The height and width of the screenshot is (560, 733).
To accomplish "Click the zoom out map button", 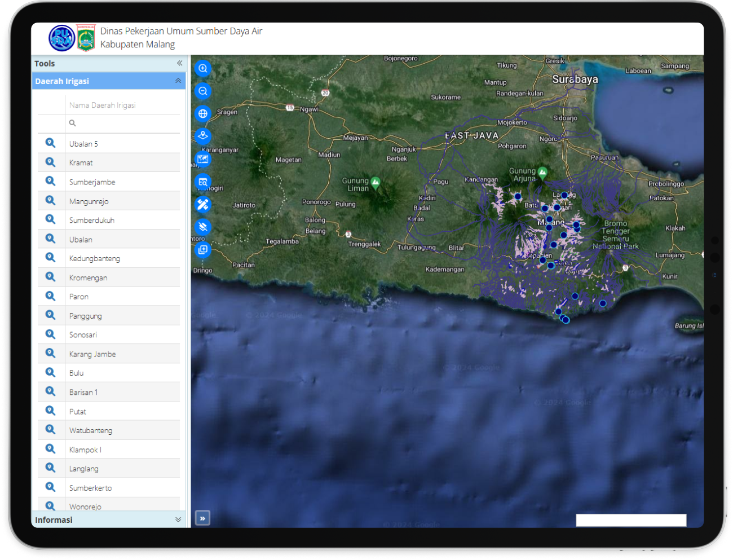I will 203,91.
